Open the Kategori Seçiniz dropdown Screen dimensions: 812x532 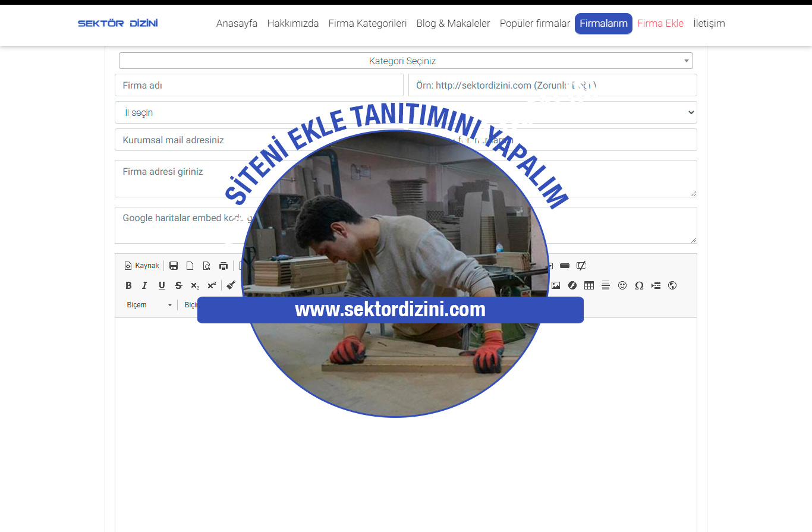pos(405,61)
